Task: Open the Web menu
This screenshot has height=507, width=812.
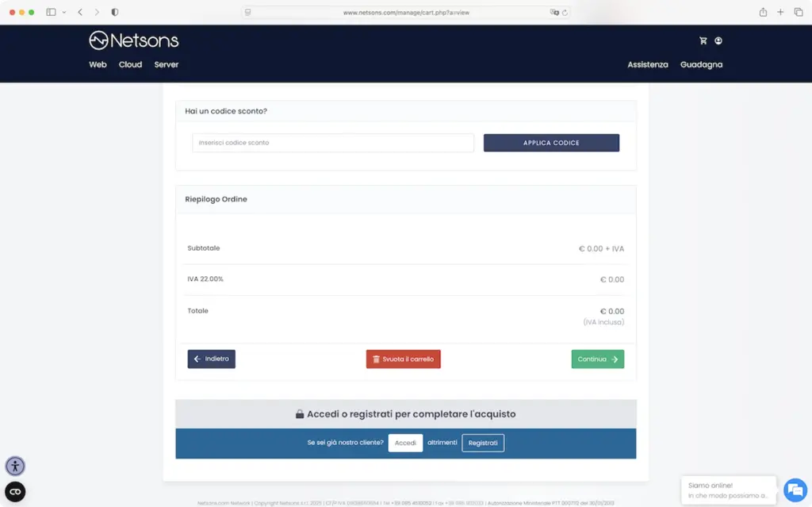Action: (x=98, y=64)
